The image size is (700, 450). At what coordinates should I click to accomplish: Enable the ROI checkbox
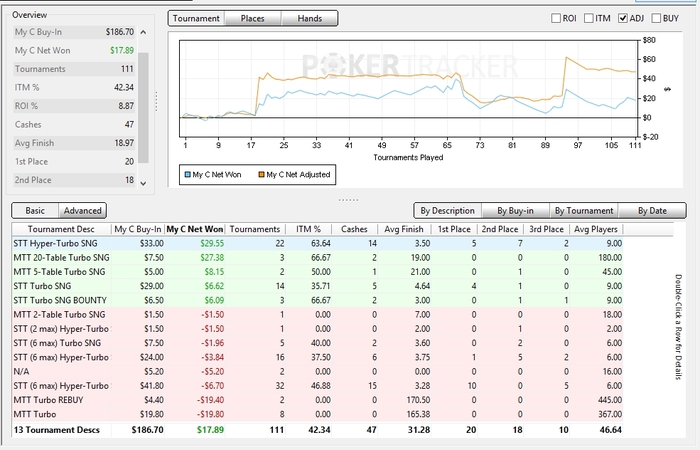[557, 18]
